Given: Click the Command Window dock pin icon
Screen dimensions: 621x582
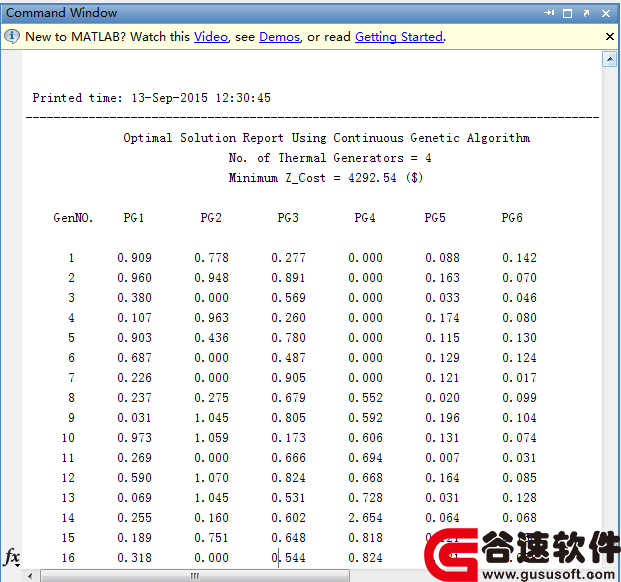Looking at the screenshot, I should pos(549,13).
